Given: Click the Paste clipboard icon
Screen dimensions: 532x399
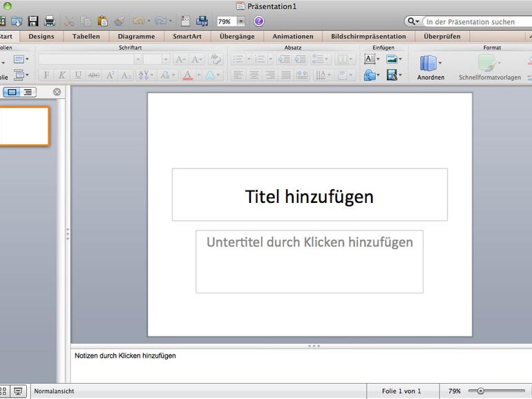Looking at the screenshot, I should coord(102,21).
